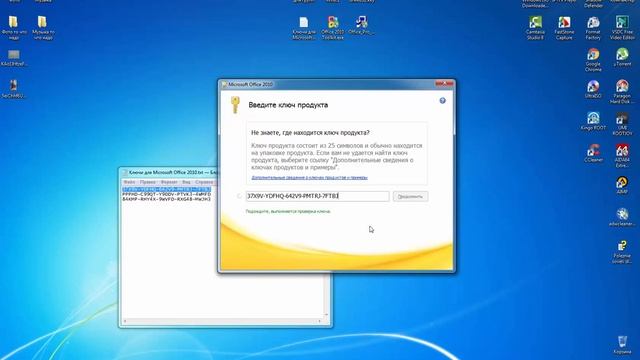Open the Office_Pro desktop shortcut

coord(361,24)
